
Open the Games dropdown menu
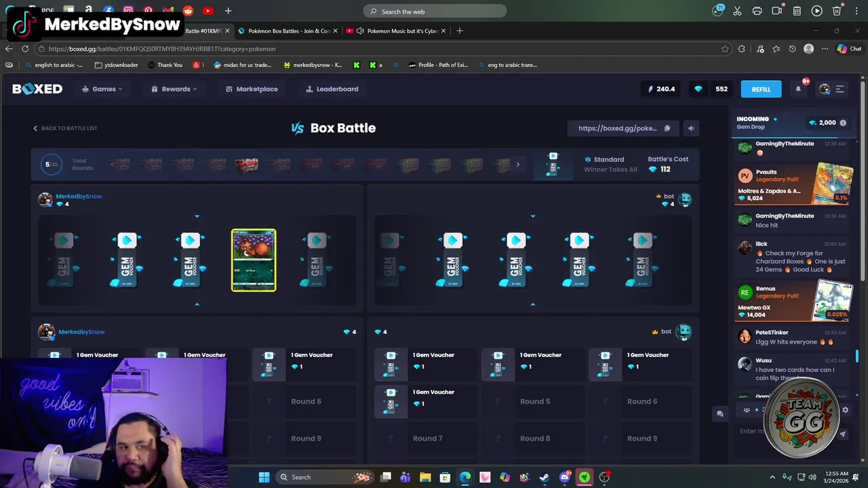point(102,89)
